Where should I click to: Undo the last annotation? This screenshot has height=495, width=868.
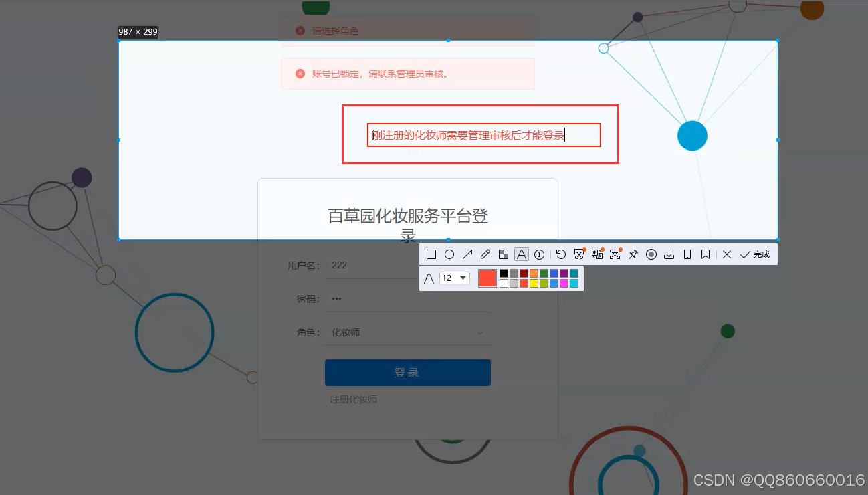coord(561,254)
